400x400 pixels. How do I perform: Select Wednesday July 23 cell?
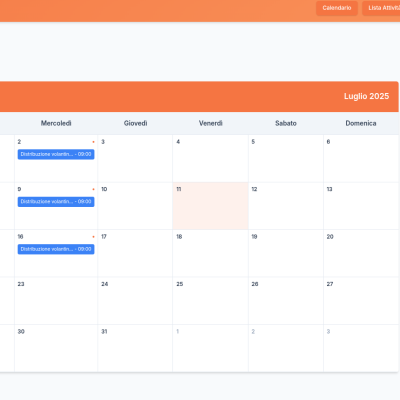56,301
